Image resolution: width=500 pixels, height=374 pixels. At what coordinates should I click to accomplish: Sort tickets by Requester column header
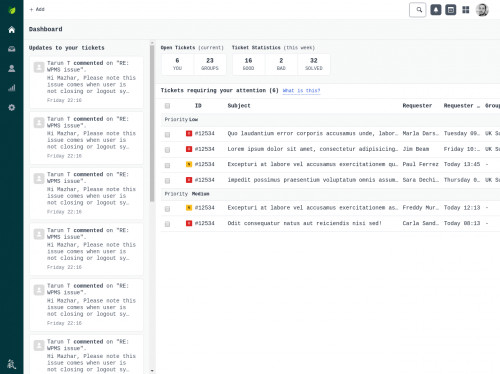tap(417, 106)
